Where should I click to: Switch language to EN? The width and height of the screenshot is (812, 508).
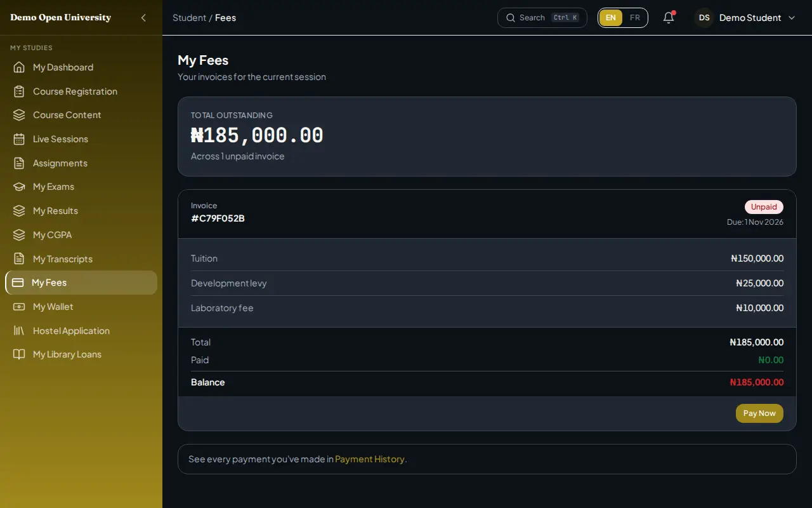tap(611, 18)
